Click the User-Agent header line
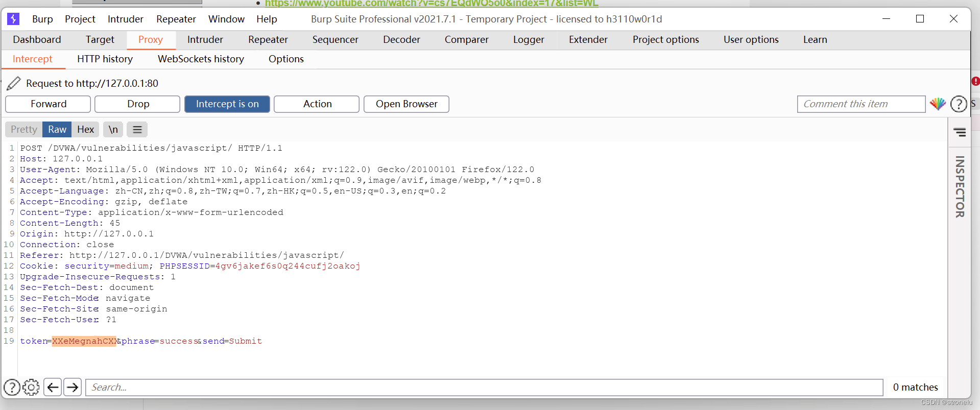Screen dimensions: 980x410 pos(277,170)
